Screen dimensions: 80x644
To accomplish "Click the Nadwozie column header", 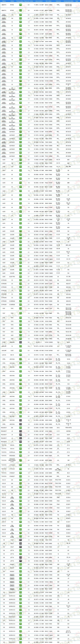I will (x=58, y=1).
